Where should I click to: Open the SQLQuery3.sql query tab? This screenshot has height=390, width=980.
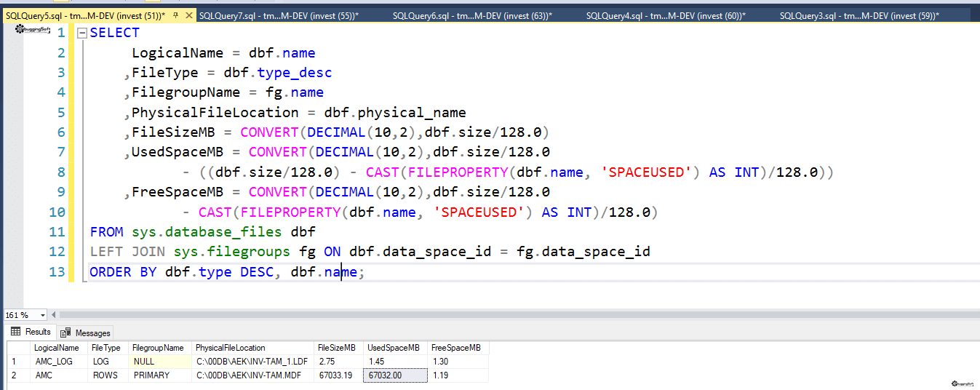[x=859, y=16]
